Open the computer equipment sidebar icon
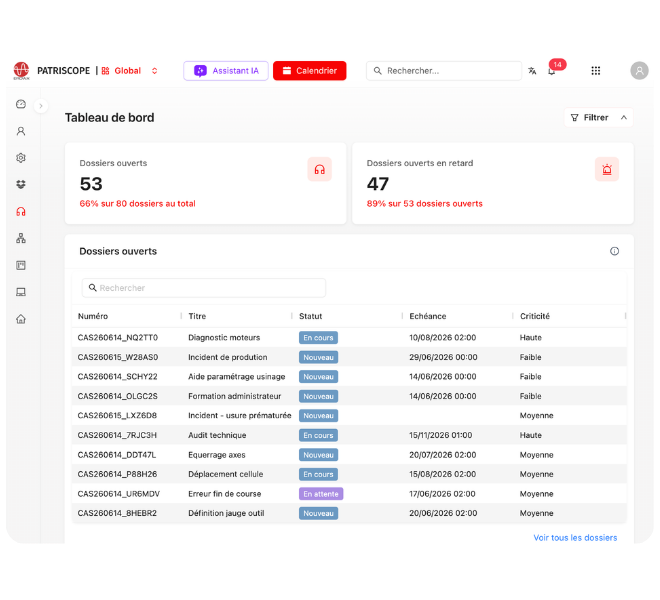Viewport: 660px width, 600px height. tap(21, 292)
